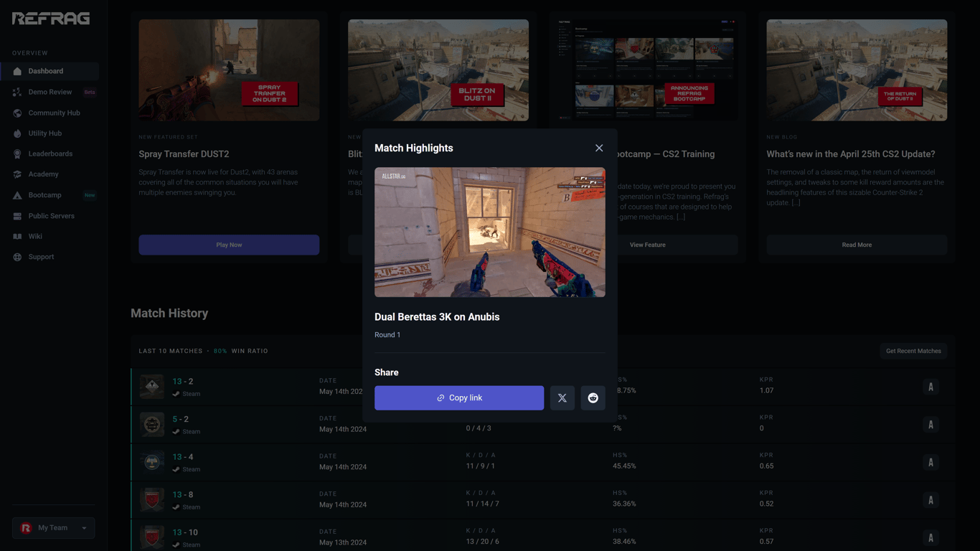Viewport: 980px width, 551px height.
Task: Click the 0.65 KPR value
Action: [x=766, y=466]
